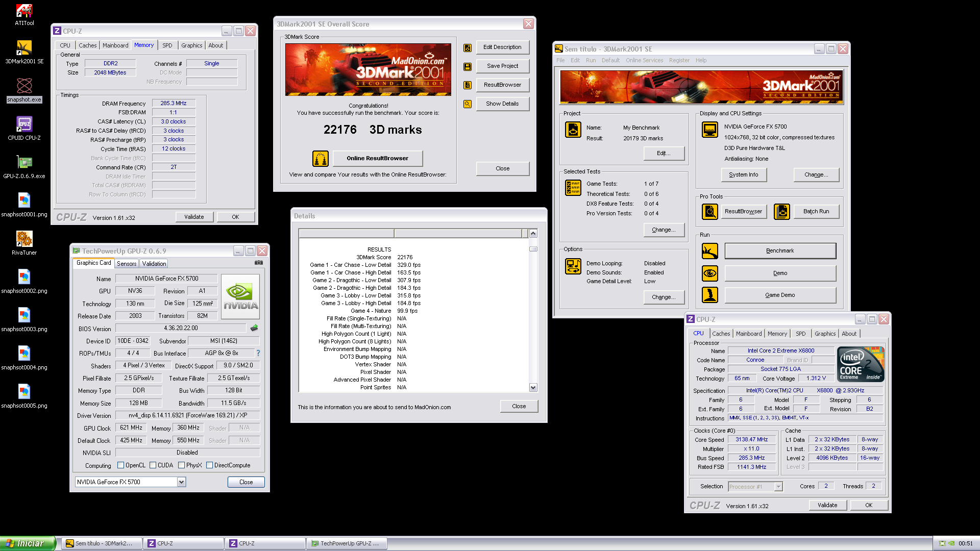The width and height of the screenshot is (980, 551).
Task: Click Change... in Display and CPU Settings
Action: (x=816, y=175)
